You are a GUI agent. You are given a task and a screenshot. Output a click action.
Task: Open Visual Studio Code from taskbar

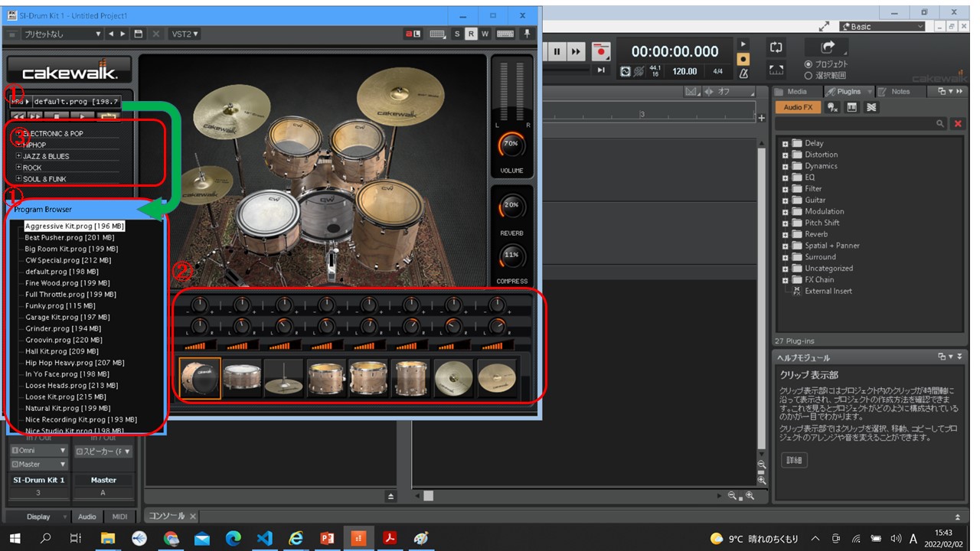pos(264,538)
